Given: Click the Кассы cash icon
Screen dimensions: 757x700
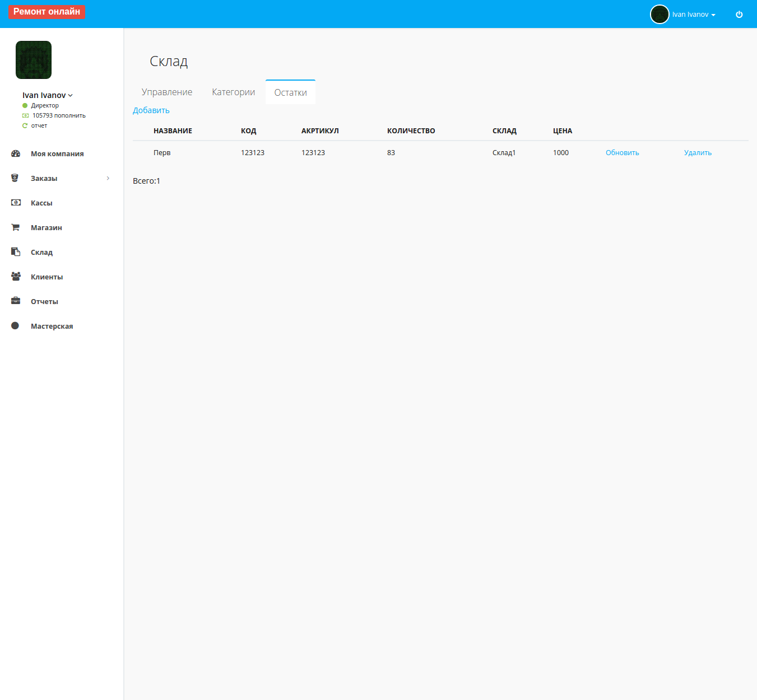Looking at the screenshot, I should (x=16, y=203).
